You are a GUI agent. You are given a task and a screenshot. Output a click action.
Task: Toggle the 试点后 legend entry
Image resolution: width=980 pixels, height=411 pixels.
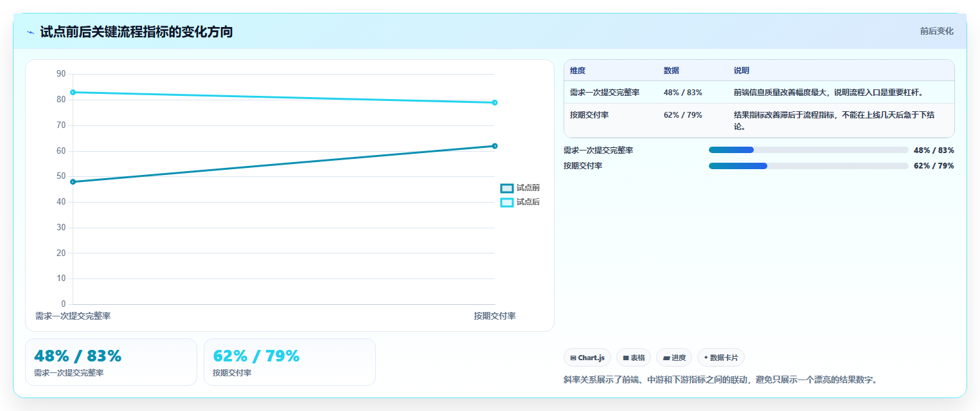(520, 202)
